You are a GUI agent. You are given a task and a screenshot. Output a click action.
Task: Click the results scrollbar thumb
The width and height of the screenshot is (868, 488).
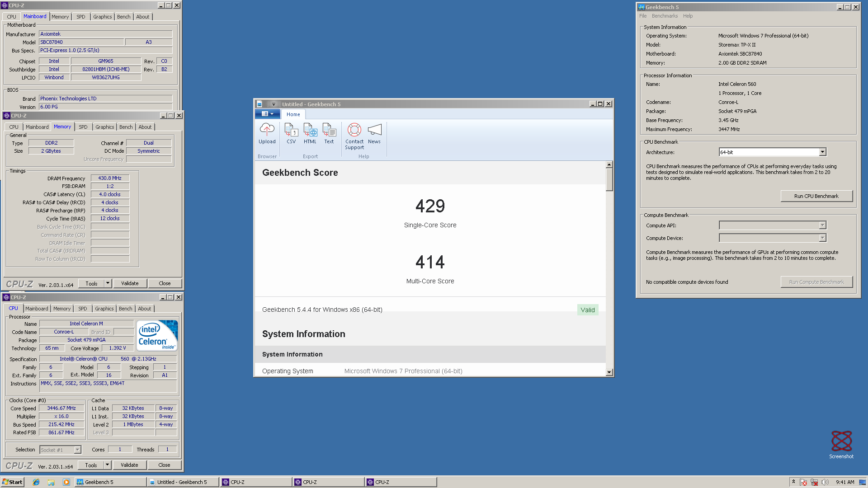click(609, 180)
